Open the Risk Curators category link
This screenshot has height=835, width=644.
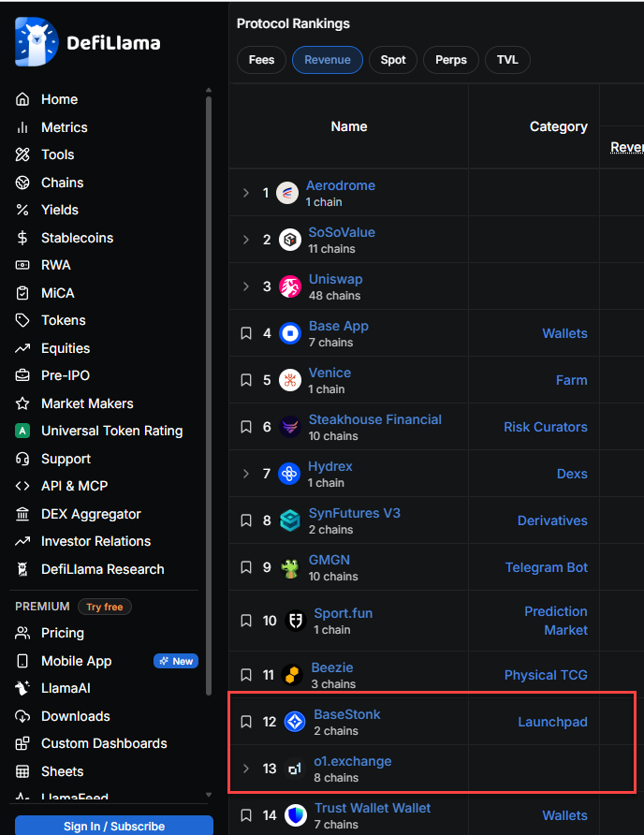pyautogui.click(x=546, y=427)
